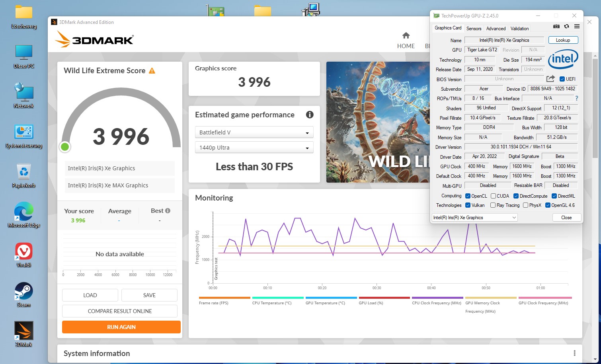The height and width of the screenshot is (364, 601).
Task: Click the red GPU Load legend color bar
Action: point(384,298)
